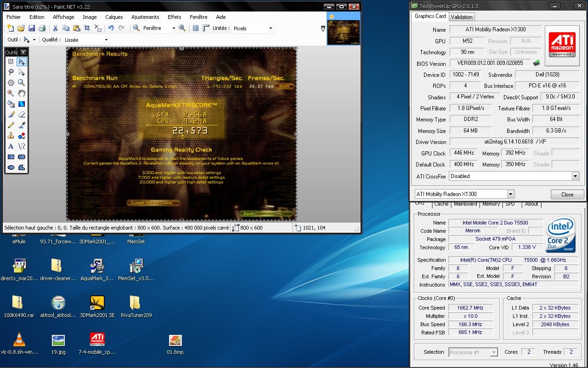Image resolution: width=588 pixels, height=368 pixels.
Task: Click the Copy icon in the toolbar
Action: [66, 28]
